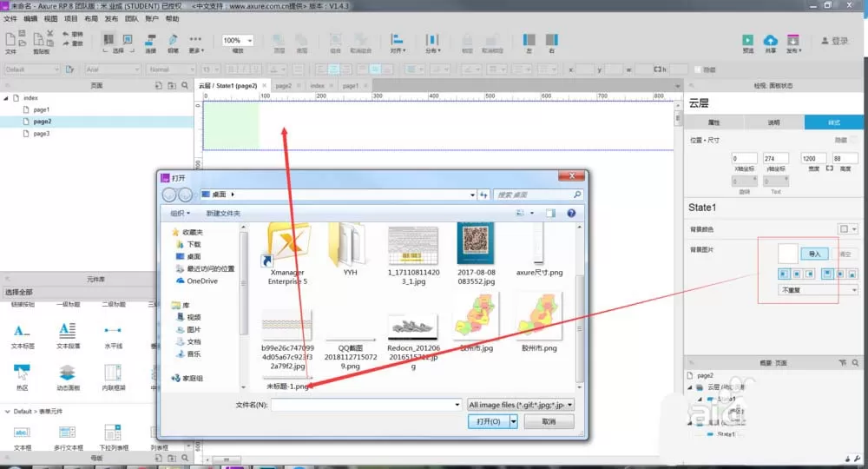Click the Distribute objects icon
868x469 pixels.
[x=431, y=40]
